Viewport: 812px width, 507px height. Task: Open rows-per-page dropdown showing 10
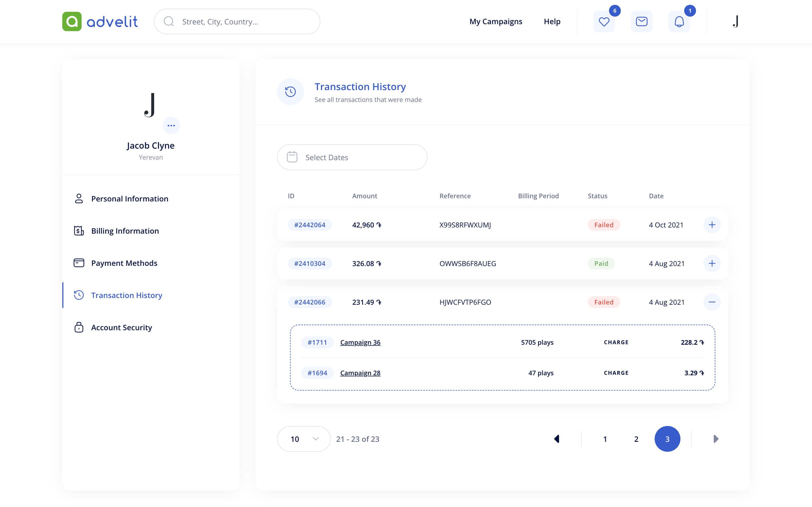coord(304,439)
